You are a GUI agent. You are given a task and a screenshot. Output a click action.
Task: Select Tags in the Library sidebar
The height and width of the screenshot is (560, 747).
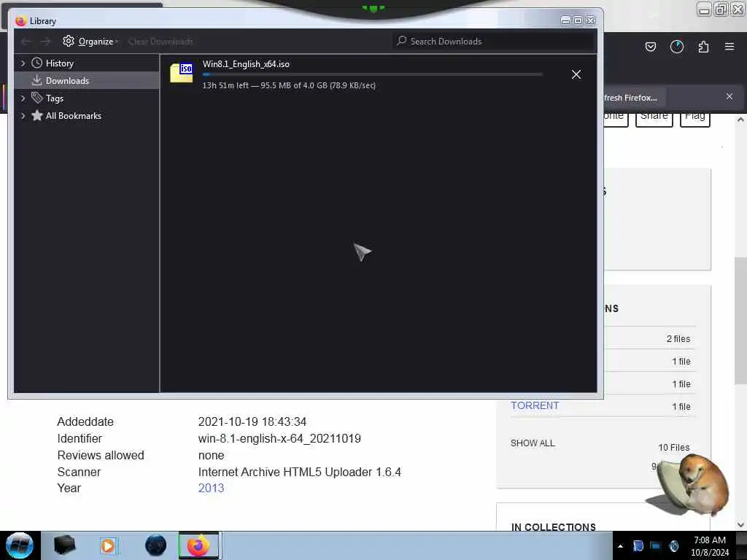tap(54, 98)
